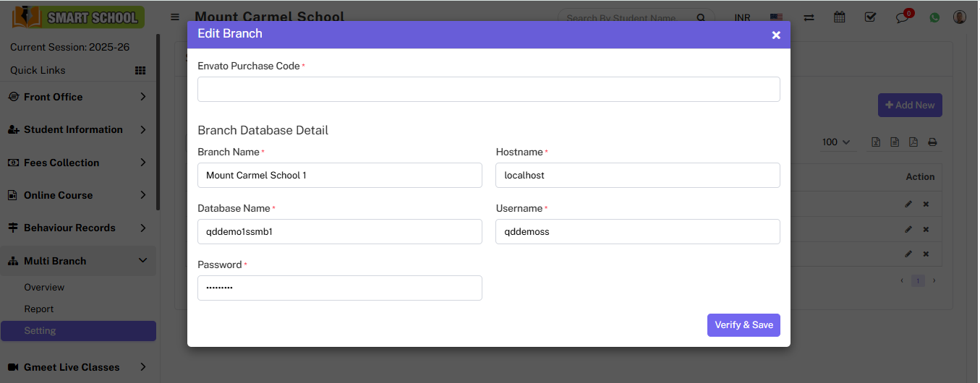
Task: Open the chat notifications bubble icon
Action: pyautogui.click(x=902, y=17)
